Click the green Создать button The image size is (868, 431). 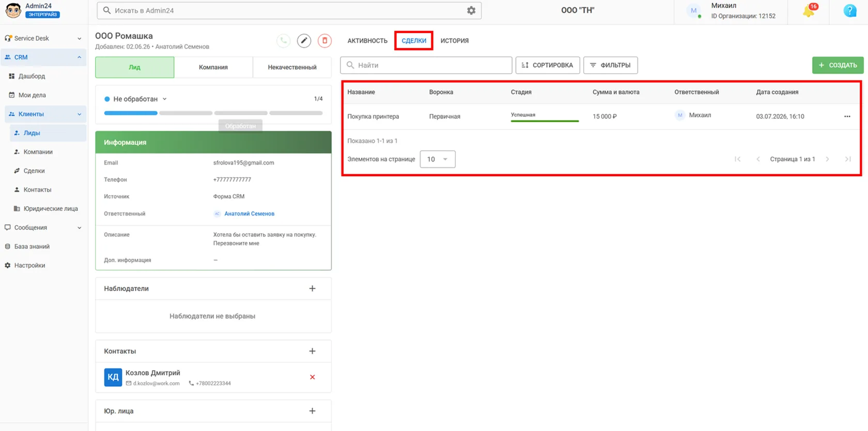point(838,65)
